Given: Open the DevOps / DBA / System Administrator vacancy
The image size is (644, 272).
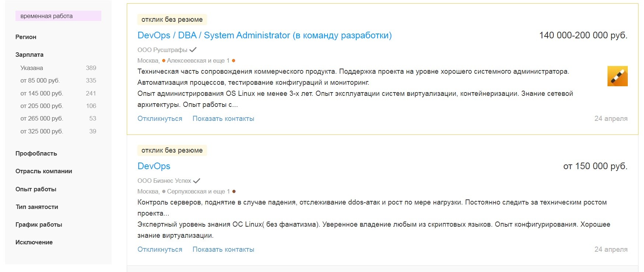Looking at the screenshot, I should (x=264, y=35).
